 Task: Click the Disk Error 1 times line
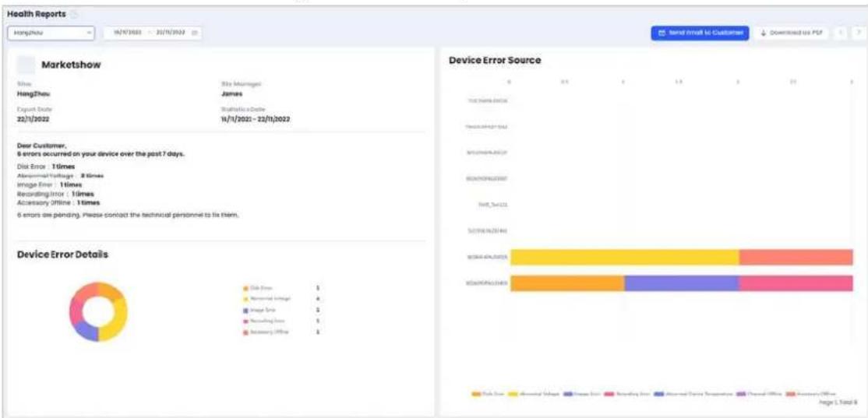tap(47, 166)
